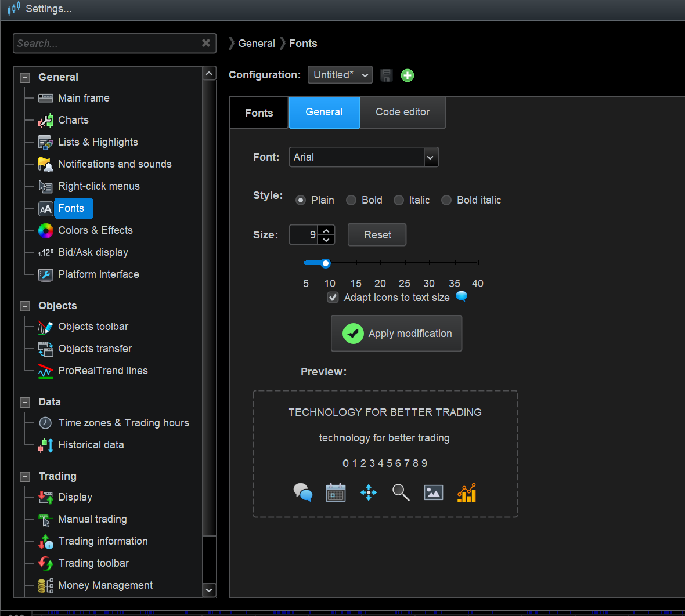Open the Fonts tab
Image resolution: width=685 pixels, height=616 pixels.
tap(259, 113)
